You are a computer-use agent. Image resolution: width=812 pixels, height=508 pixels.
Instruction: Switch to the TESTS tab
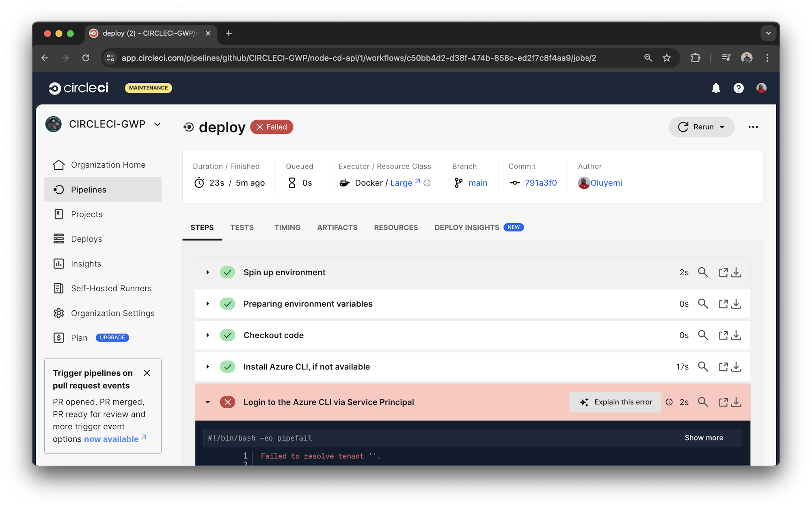[x=242, y=227]
